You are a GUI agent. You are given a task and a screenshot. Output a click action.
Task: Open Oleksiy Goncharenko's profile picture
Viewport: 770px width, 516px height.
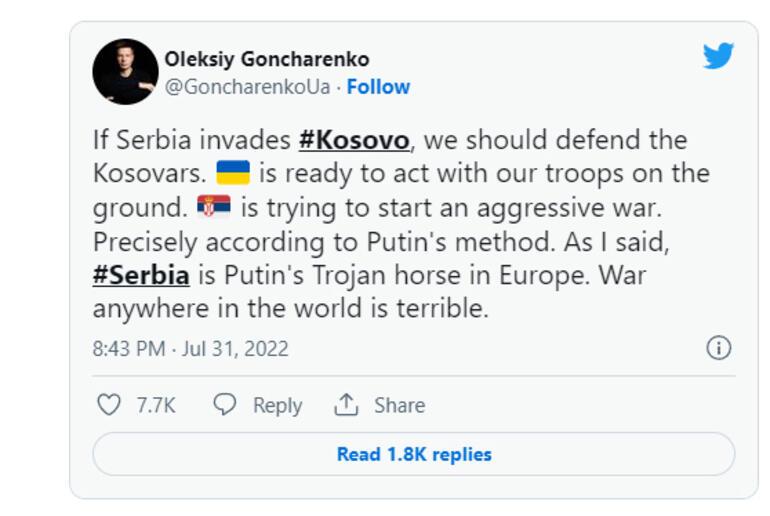125,72
